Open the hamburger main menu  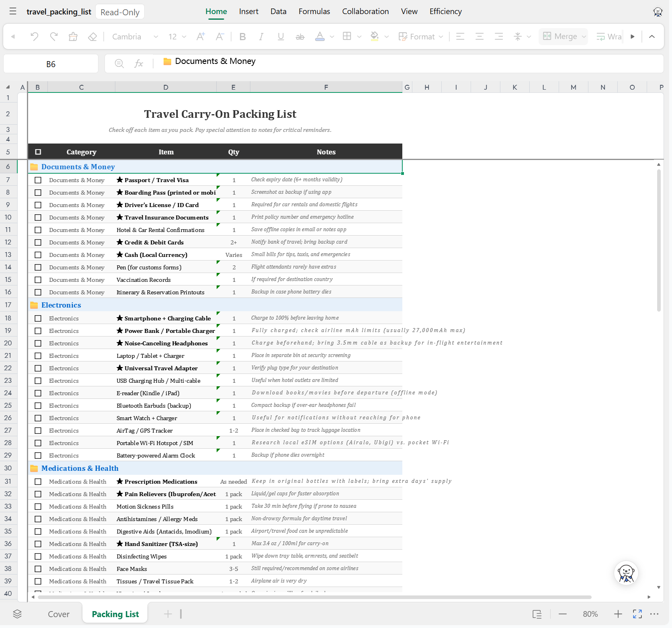tap(13, 11)
